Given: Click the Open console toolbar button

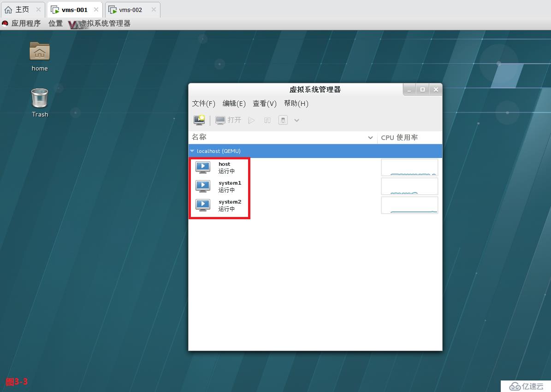Looking at the screenshot, I should pyautogui.click(x=228, y=120).
